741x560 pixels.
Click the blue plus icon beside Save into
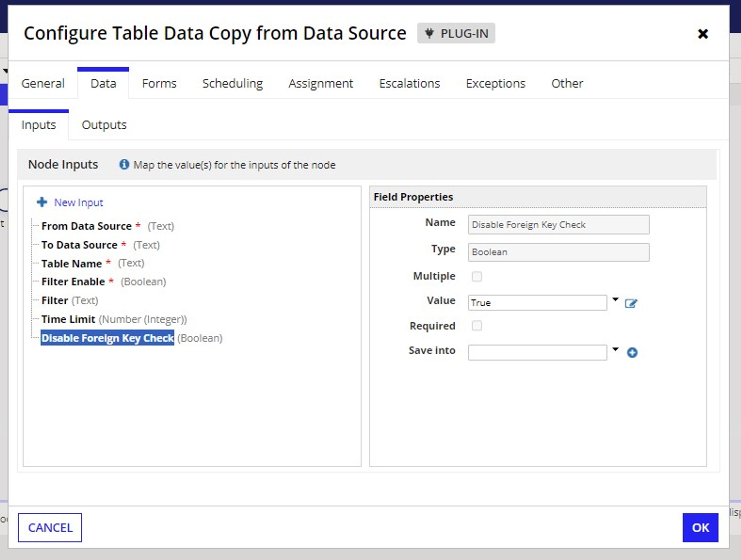click(x=632, y=352)
